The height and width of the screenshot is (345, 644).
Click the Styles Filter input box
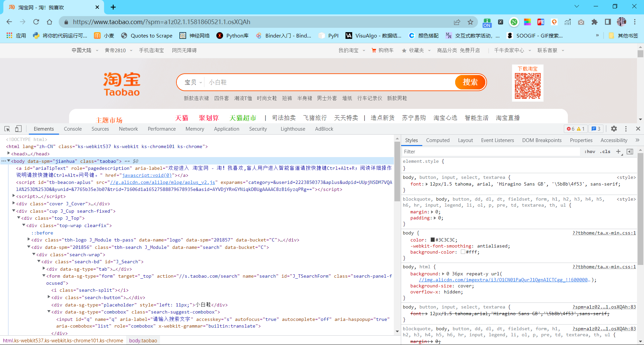point(491,152)
